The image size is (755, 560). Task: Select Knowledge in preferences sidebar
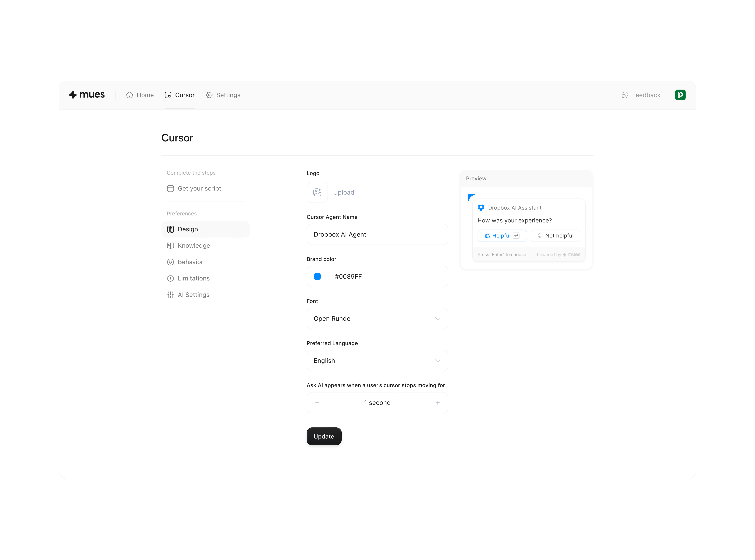(x=193, y=245)
